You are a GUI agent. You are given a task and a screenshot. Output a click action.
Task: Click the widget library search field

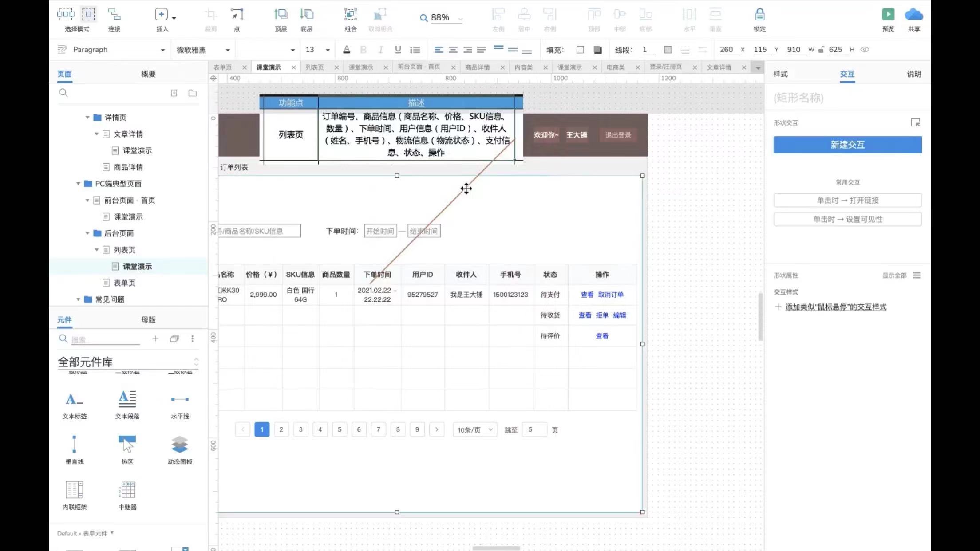[x=105, y=340]
